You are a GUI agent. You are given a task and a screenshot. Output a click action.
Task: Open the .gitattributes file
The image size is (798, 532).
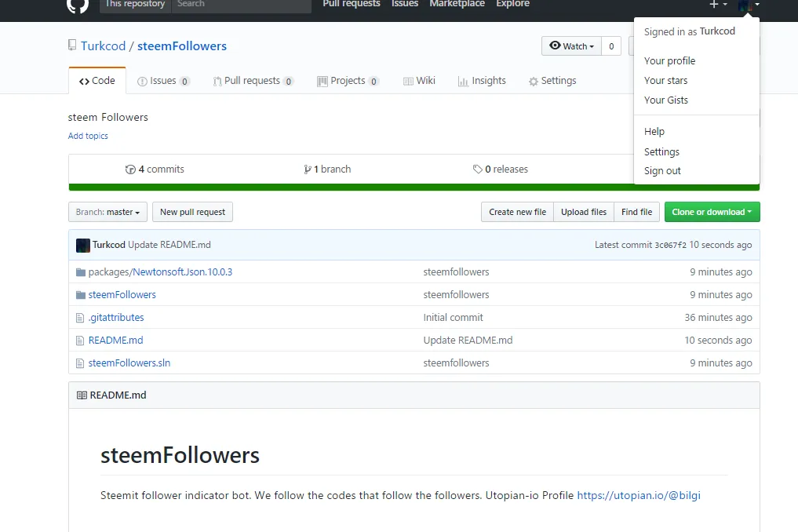pos(116,318)
